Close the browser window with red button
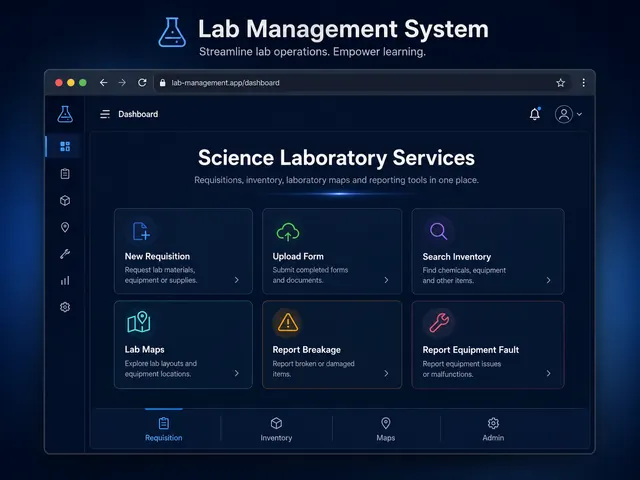Image resolution: width=640 pixels, height=480 pixels. click(x=59, y=83)
